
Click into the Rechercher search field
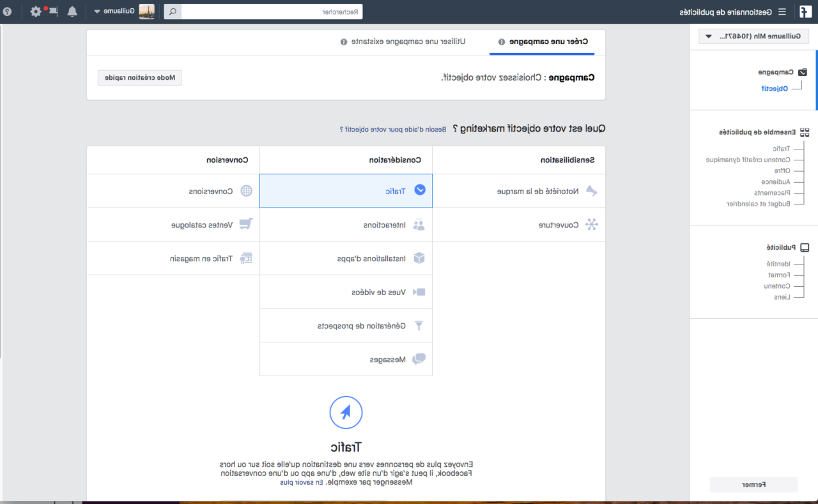[x=272, y=11]
